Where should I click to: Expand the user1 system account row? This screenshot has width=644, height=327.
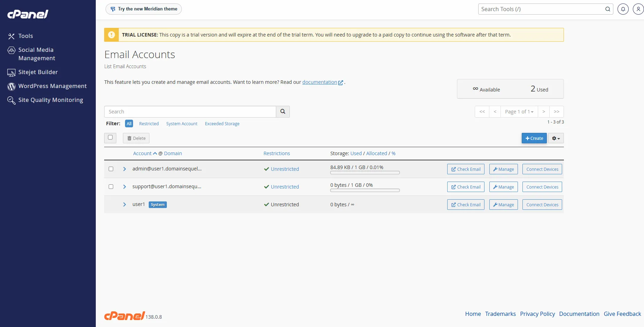[x=124, y=204]
